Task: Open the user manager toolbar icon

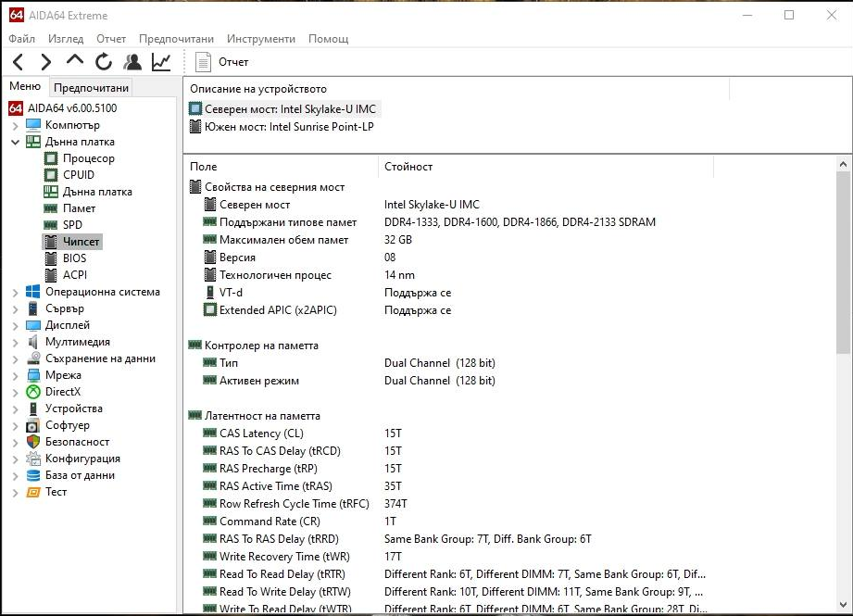Action: tap(132, 62)
